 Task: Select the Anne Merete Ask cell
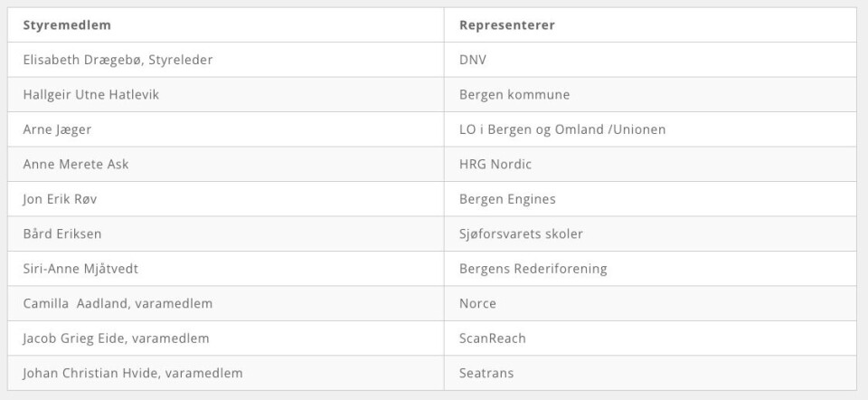[x=76, y=165]
